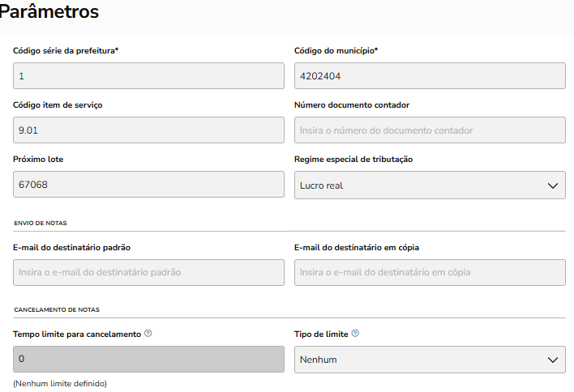The image size is (574, 392).
Task: Click the chevron arrow in Regime especial de tributação
Action: coord(553,185)
